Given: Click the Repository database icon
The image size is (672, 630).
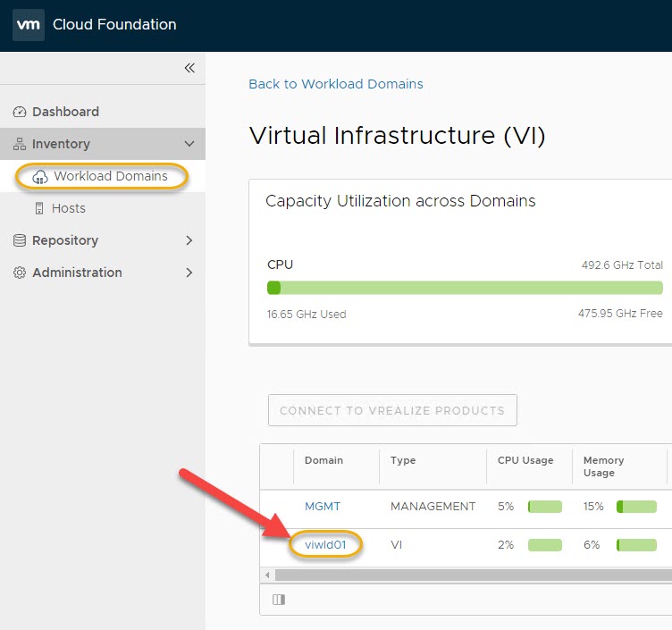Looking at the screenshot, I should (20, 240).
